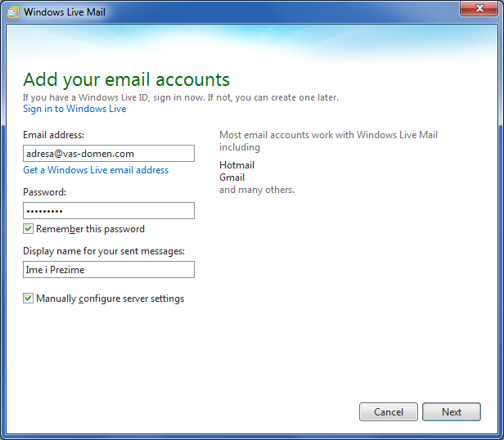The height and width of the screenshot is (440, 504).
Task: Click the 'Email address:' label
Action: pos(53,135)
